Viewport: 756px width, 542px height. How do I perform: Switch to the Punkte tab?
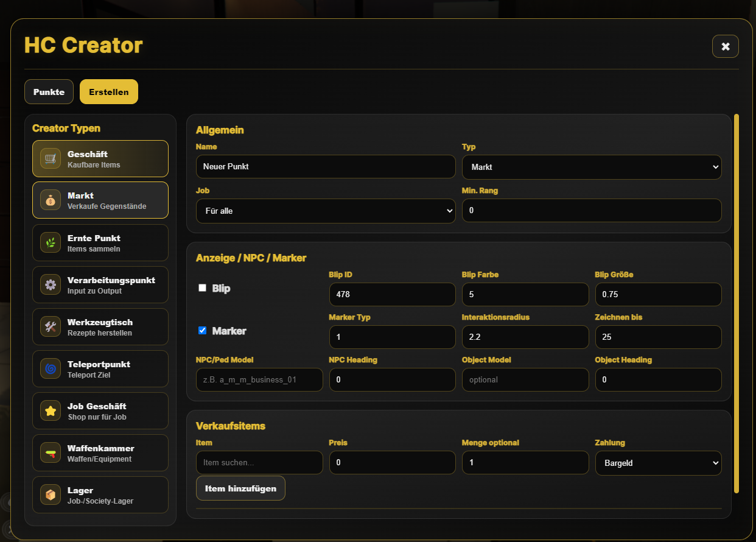49,92
